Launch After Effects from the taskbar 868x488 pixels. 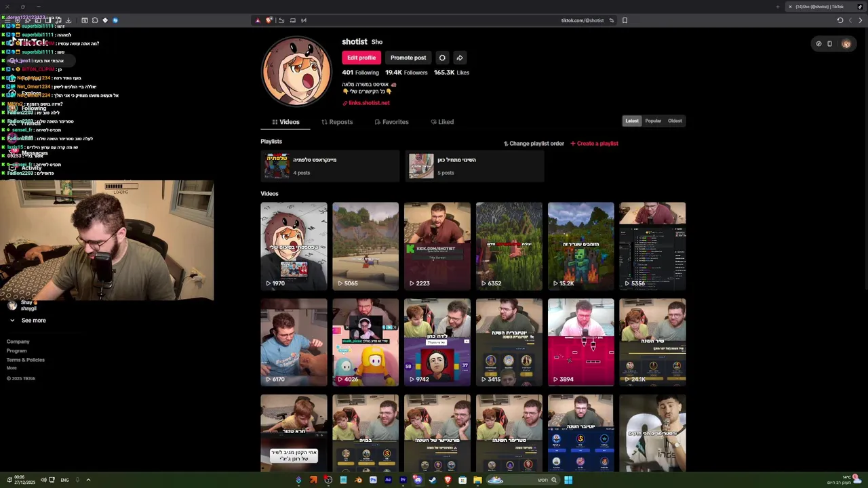click(x=388, y=480)
